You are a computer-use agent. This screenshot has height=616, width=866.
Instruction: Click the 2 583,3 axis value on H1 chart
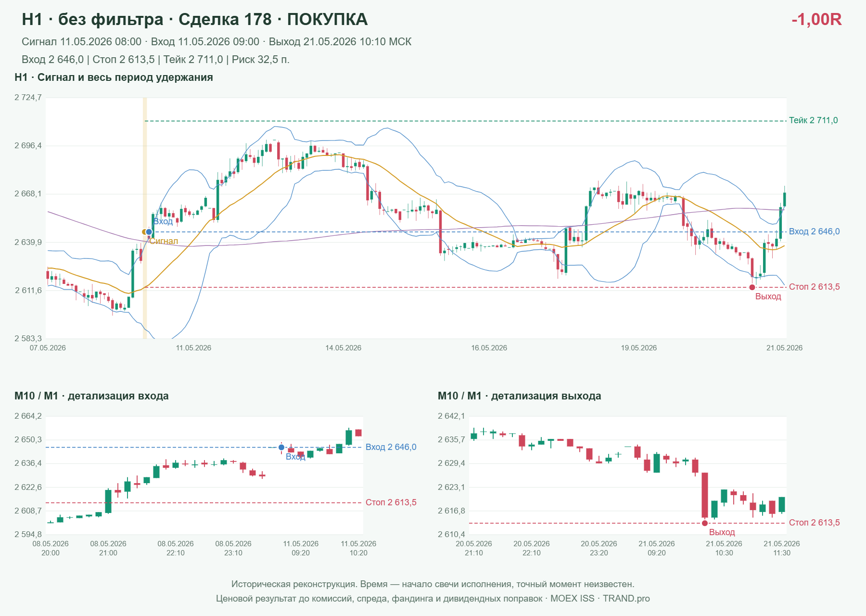pos(28,339)
